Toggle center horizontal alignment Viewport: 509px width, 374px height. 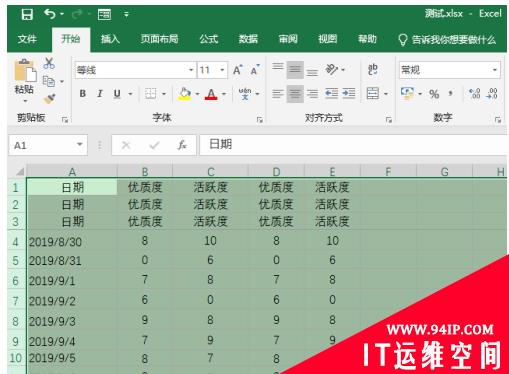click(295, 94)
